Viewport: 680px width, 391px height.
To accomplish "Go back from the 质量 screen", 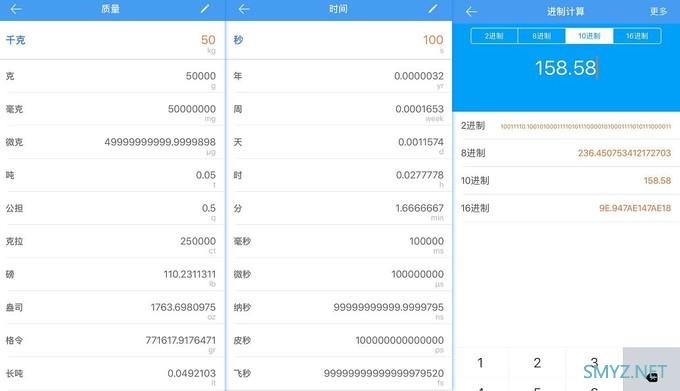I will [x=16, y=9].
